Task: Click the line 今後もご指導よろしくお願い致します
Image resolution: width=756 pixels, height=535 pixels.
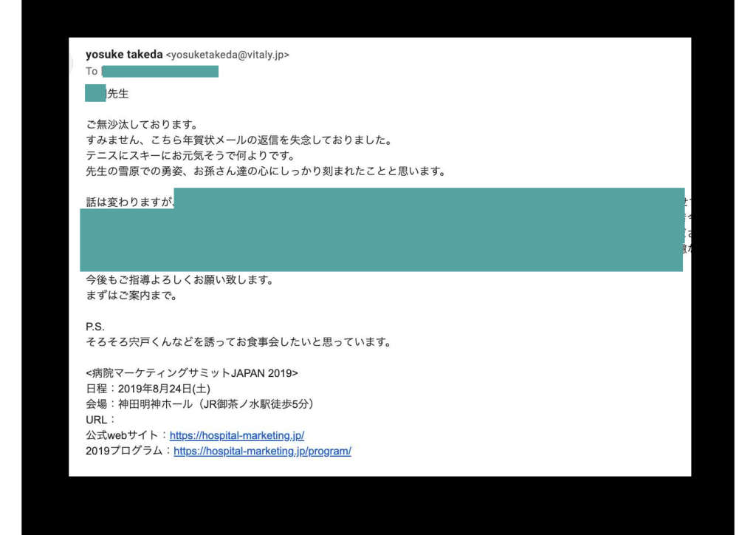Action: point(180,281)
